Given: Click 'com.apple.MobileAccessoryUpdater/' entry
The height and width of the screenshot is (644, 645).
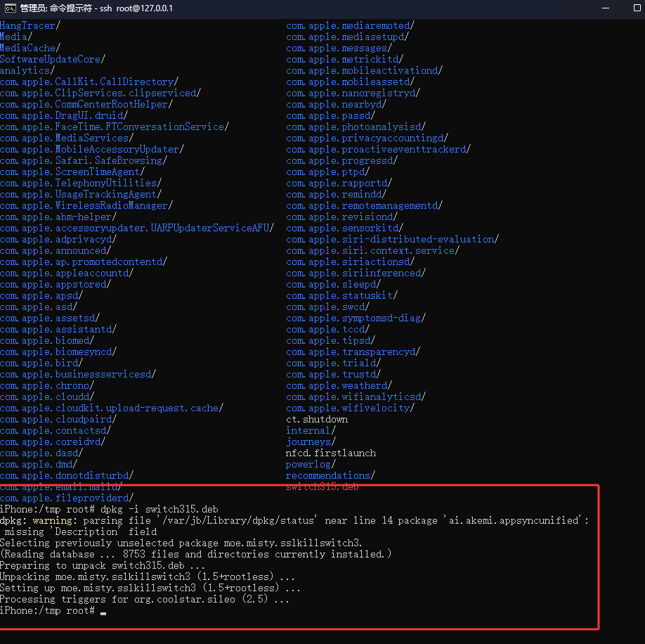Looking at the screenshot, I should 92,149.
